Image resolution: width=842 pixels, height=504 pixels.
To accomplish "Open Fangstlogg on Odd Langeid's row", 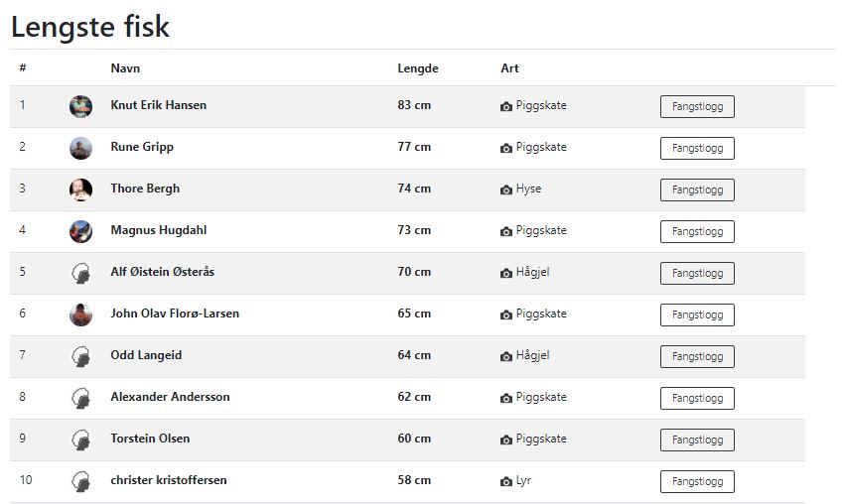I will click(697, 357).
